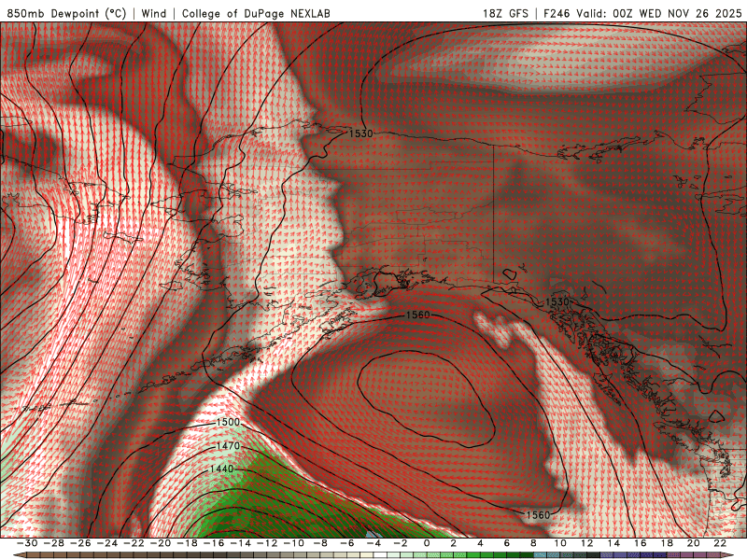Click the 1500 height contour label
The height and width of the screenshot is (560, 747).
(228, 422)
